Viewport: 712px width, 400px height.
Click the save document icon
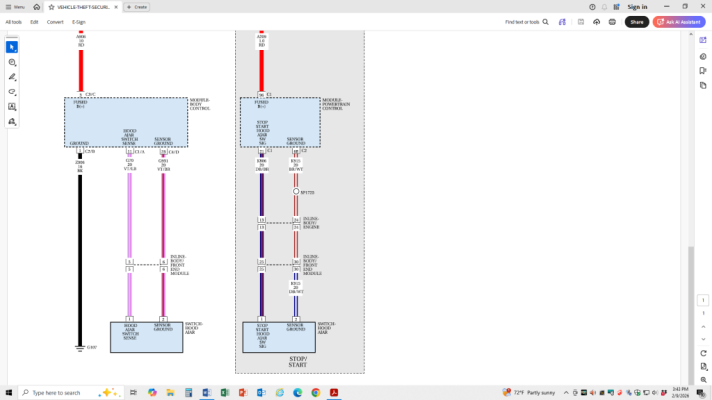point(581,22)
